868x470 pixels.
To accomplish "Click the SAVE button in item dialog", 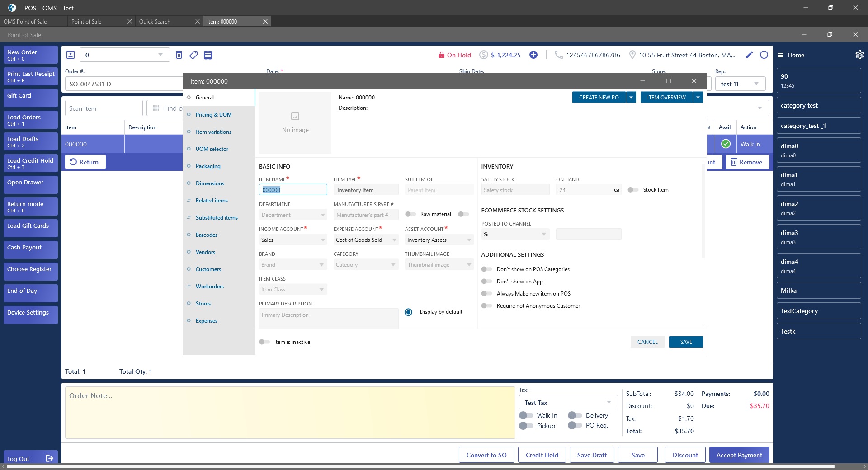I will (686, 342).
